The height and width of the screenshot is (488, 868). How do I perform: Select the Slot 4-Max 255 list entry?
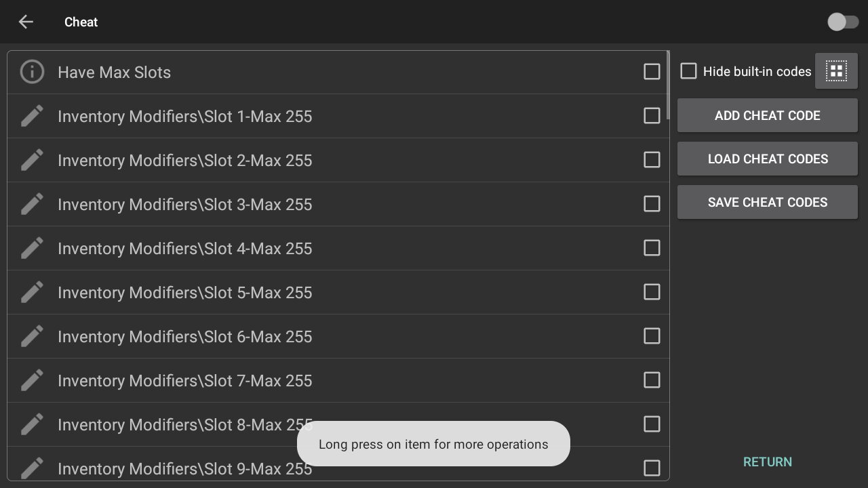[x=184, y=249]
